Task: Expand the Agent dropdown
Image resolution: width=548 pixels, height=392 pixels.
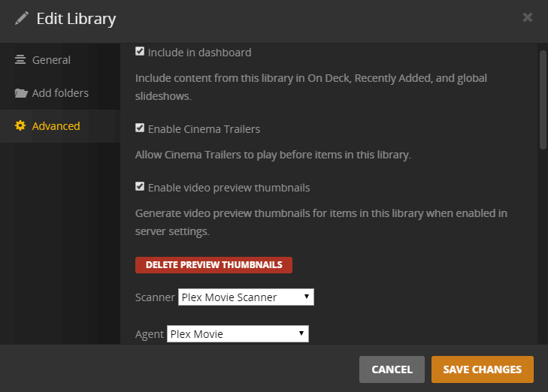Action: pos(238,333)
